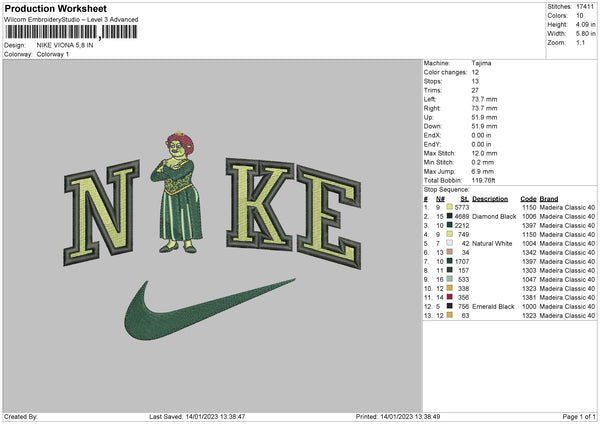Select the Color changes value 12

coord(475,72)
